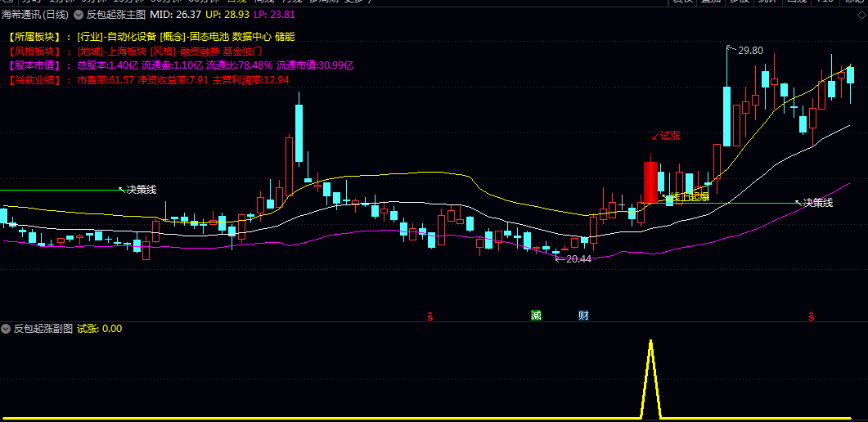Click the 储能 concept text
Image resolution: width=868 pixels, height=422 pixels.
[x=285, y=37]
